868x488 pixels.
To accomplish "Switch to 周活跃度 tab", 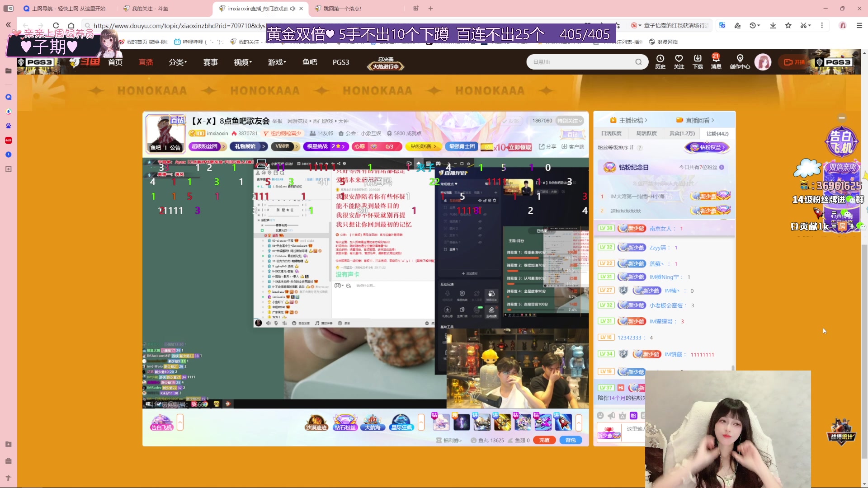I will coord(646,133).
